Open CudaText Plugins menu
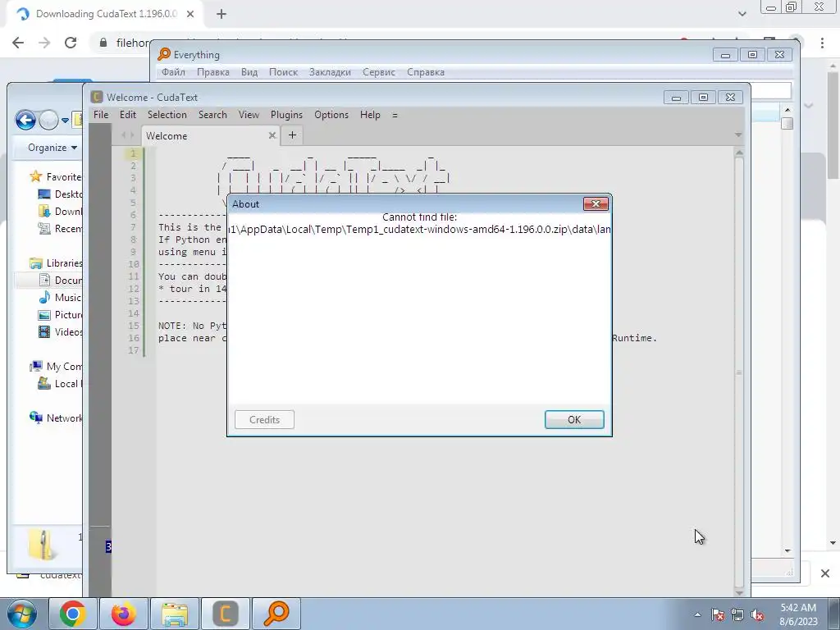 (x=286, y=115)
